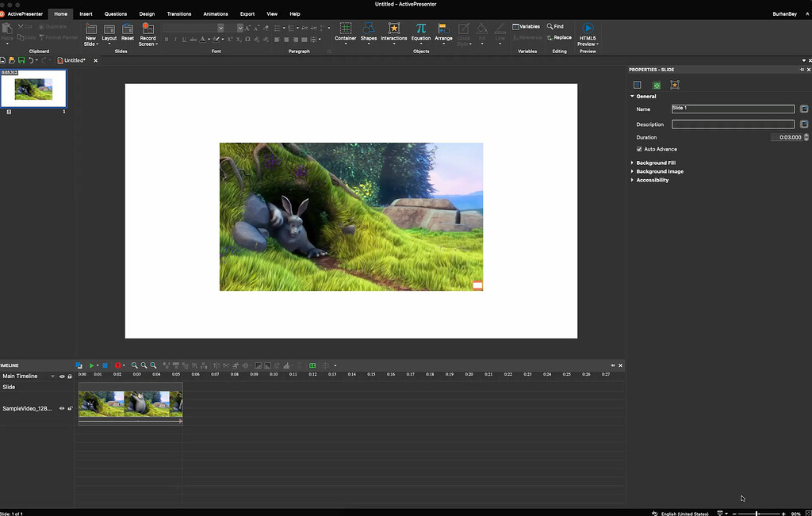The height and width of the screenshot is (516, 812).
Task: Open the green Size & Properties tab icon
Action: (x=657, y=85)
